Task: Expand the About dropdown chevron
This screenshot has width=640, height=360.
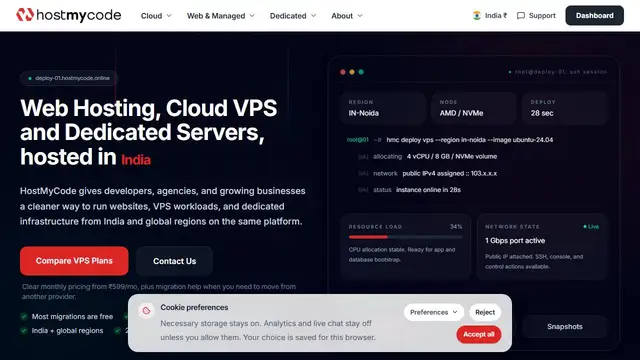Action: 360,16
